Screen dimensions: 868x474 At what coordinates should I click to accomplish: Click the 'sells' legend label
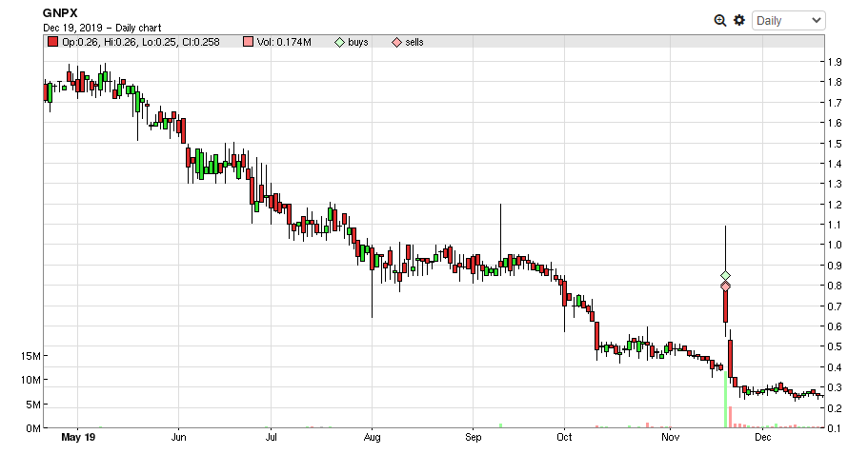click(x=414, y=42)
